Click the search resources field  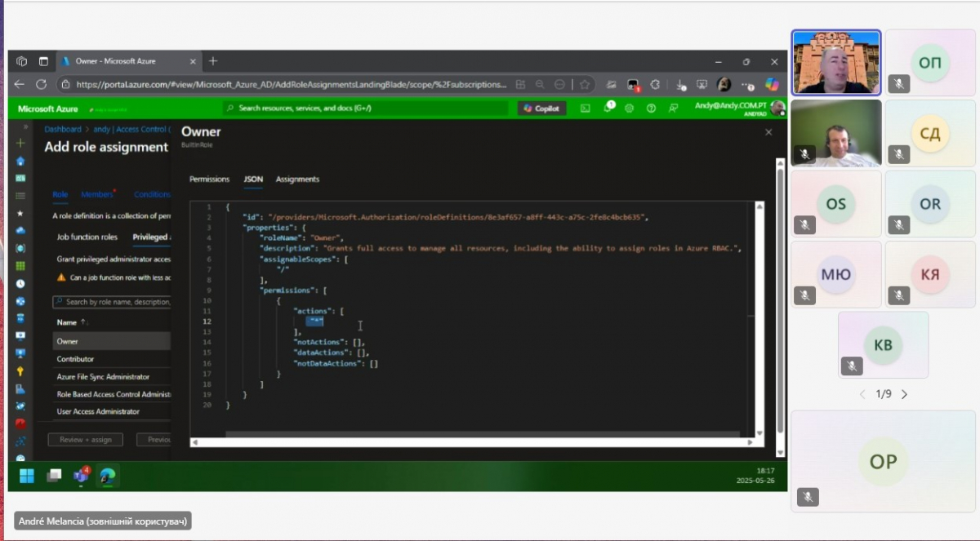tap(367, 109)
